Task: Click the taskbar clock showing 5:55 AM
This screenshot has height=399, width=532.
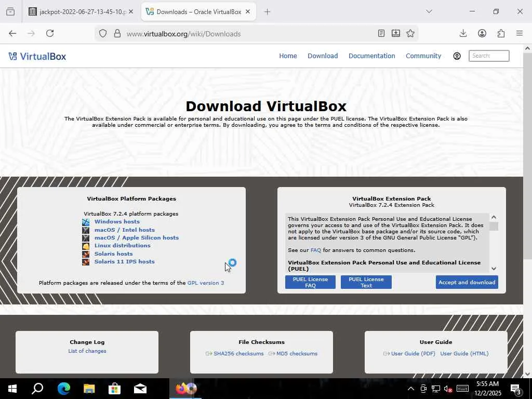Action: [x=487, y=389]
